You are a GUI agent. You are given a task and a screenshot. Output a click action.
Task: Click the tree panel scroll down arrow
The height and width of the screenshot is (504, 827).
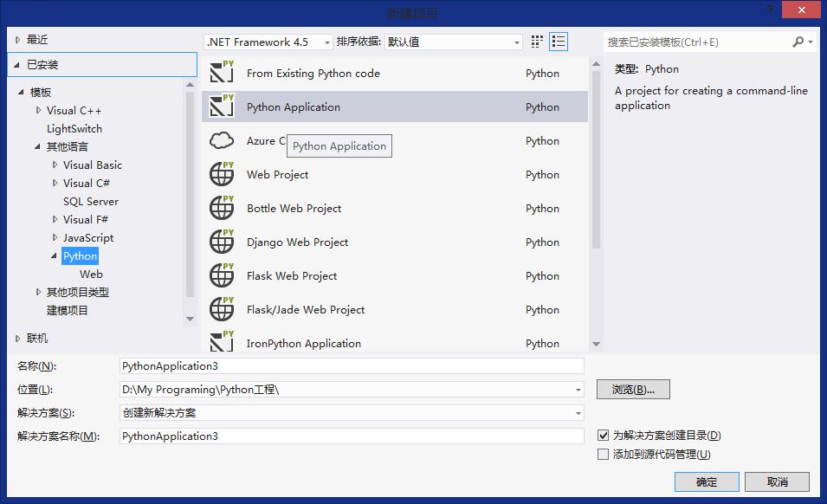pyautogui.click(x=190, y=319)
